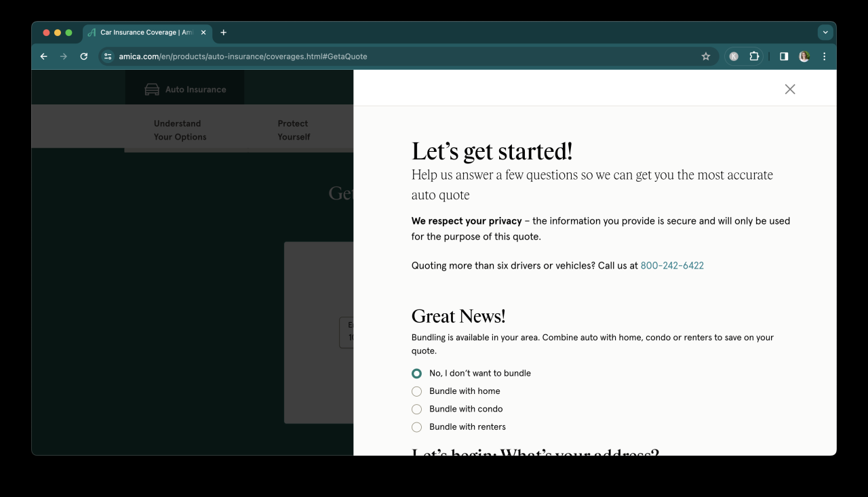Image resolution: width=868 pixels, height=497 pixels.
Task: Click the Auto Insurance navigation item
Action: pyautogui.click(x=185, y=90)
